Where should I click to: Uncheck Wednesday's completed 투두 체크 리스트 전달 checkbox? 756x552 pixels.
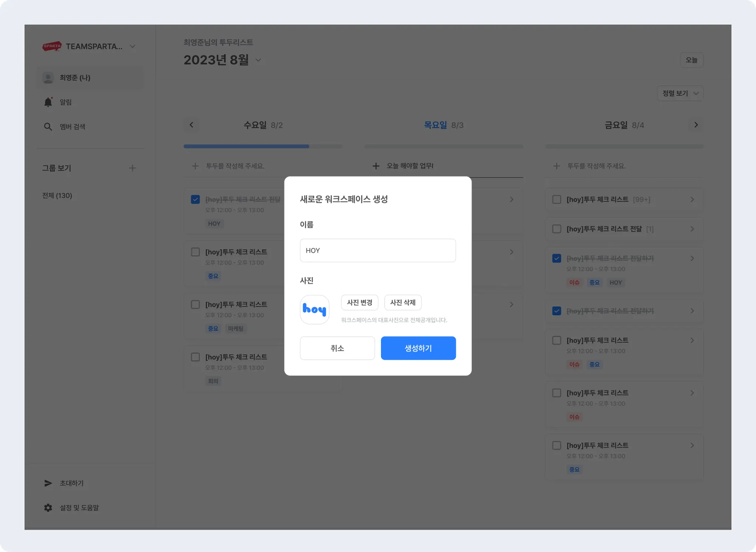pyautogui.click(x=195, y=199)
